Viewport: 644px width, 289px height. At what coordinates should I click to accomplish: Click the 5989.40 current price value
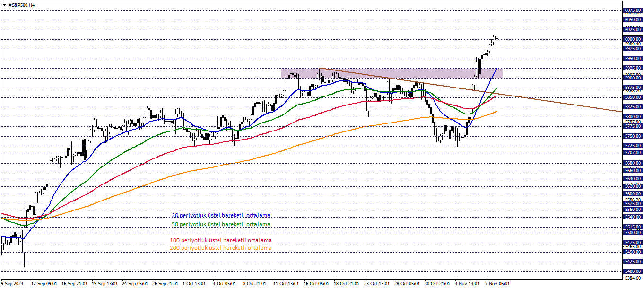[x=633, y=44]
